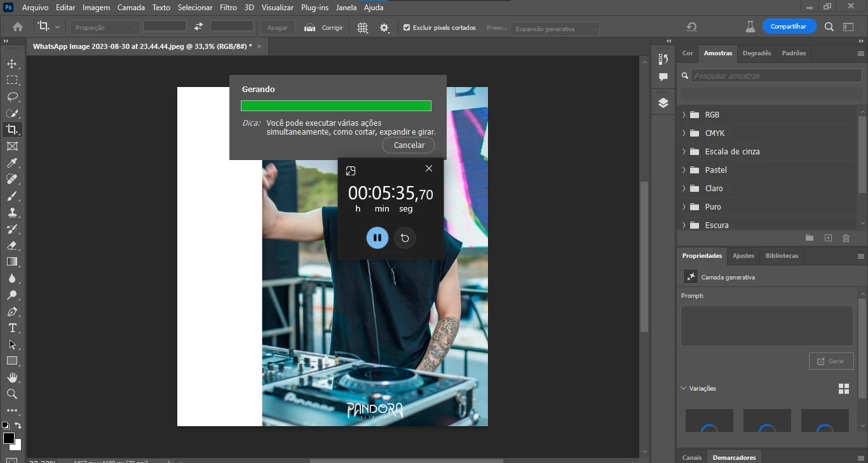The height and width of the screenshot is (463, 868).
Task: Select the Path Selection tool
Action: coord(11,344)
